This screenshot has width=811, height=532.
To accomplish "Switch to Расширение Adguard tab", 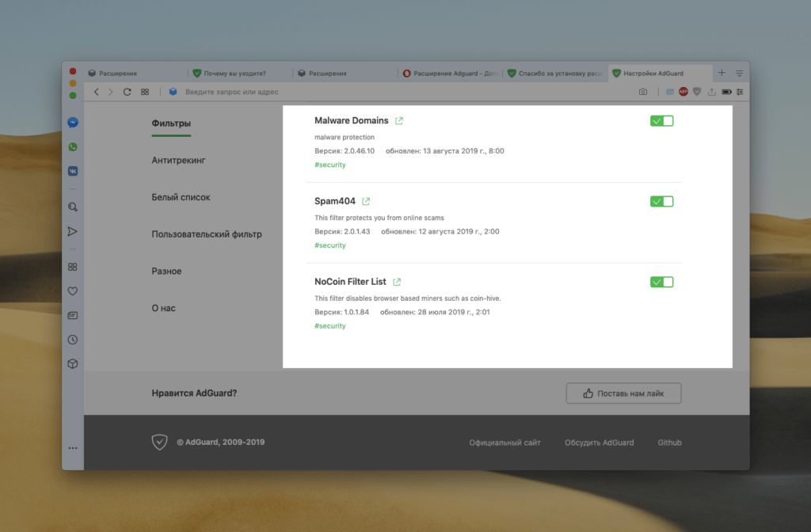I will coord(450,74).
